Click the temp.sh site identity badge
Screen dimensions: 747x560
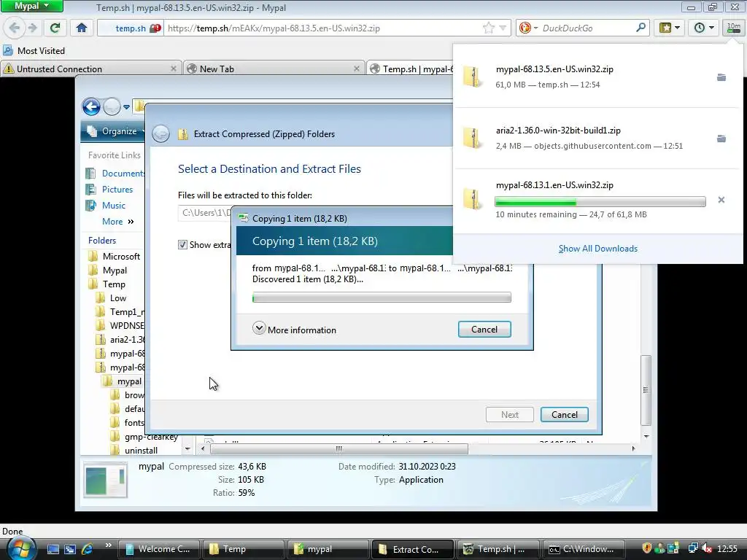131,28
